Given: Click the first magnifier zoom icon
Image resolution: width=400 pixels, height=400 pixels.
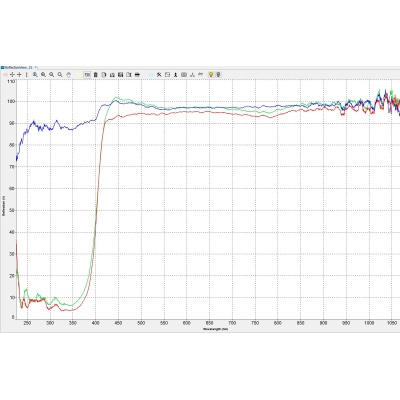Looking at the screenshot, I should point(35,75).
